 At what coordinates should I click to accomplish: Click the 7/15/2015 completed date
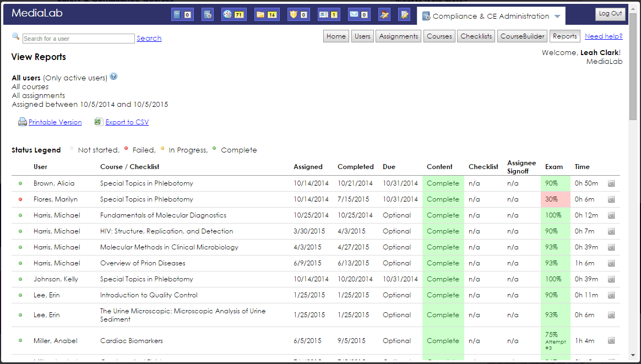click(353, 199)
